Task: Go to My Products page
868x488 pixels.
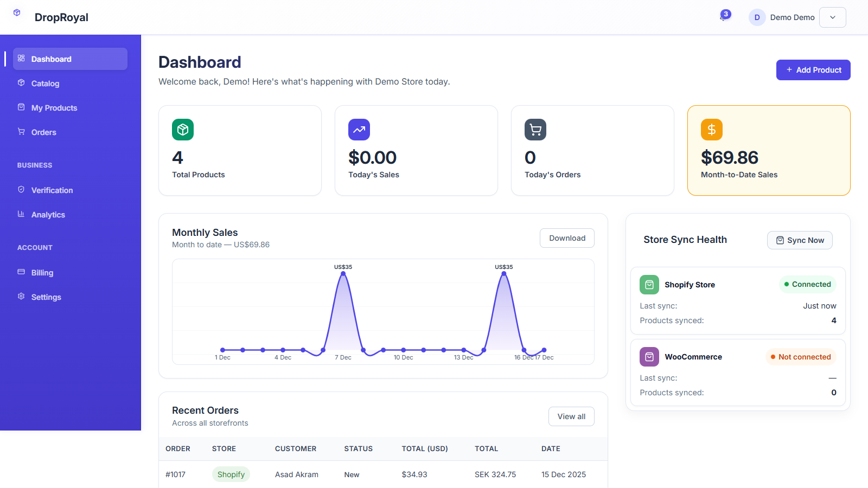Action: (54, 108)
